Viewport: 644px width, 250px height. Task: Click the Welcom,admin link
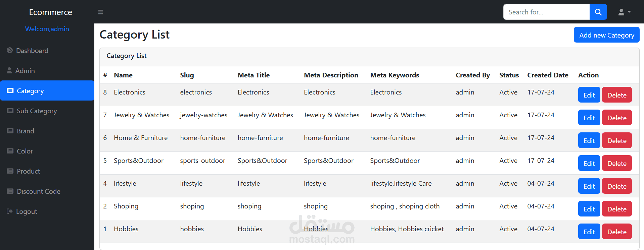click(x=47, y=29)
